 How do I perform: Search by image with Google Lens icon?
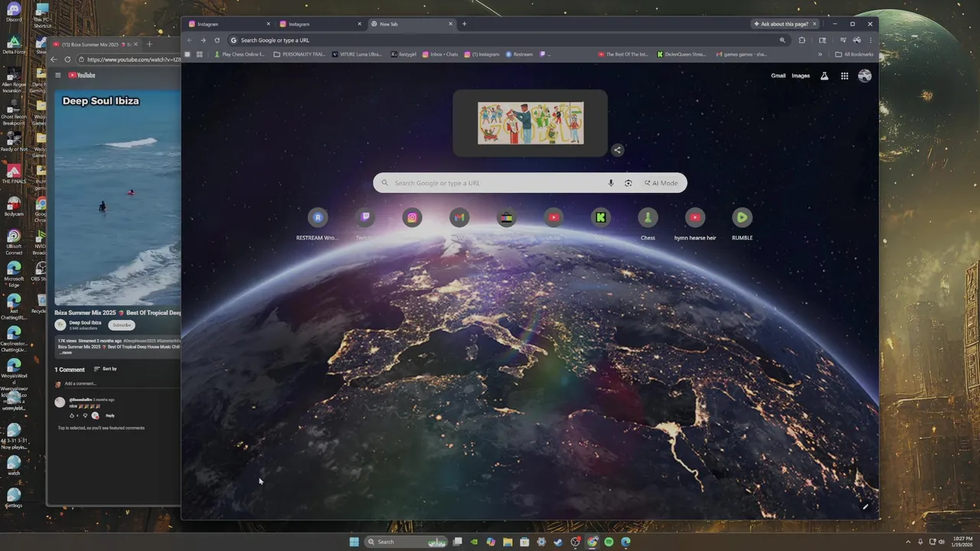point(629,183)
